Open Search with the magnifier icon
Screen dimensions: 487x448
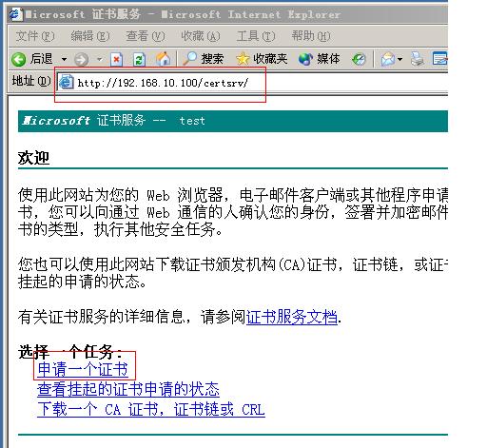coord(190,59)
